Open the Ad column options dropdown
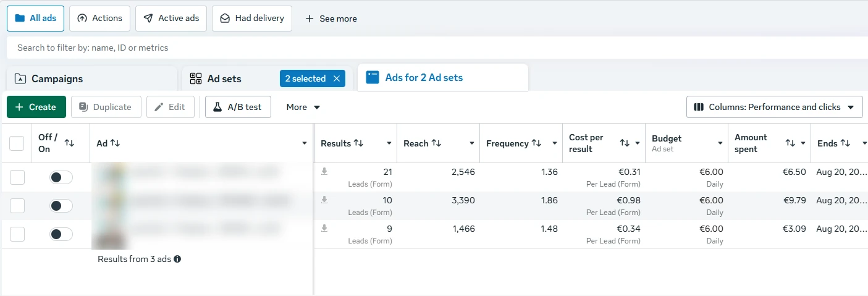Image resolution: width=868 pixels, height=296 pixels. pos(305,143)
